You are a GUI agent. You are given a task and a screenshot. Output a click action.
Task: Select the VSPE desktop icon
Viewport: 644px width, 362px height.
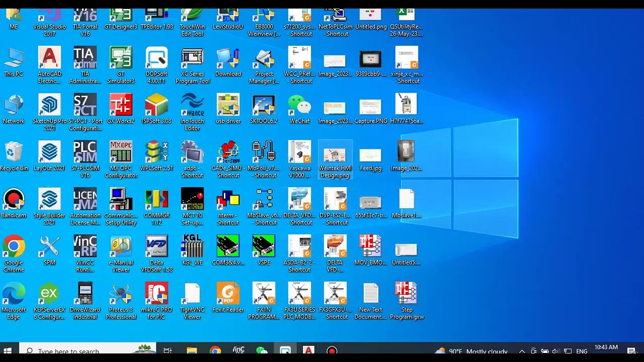[x=264, y=250]
